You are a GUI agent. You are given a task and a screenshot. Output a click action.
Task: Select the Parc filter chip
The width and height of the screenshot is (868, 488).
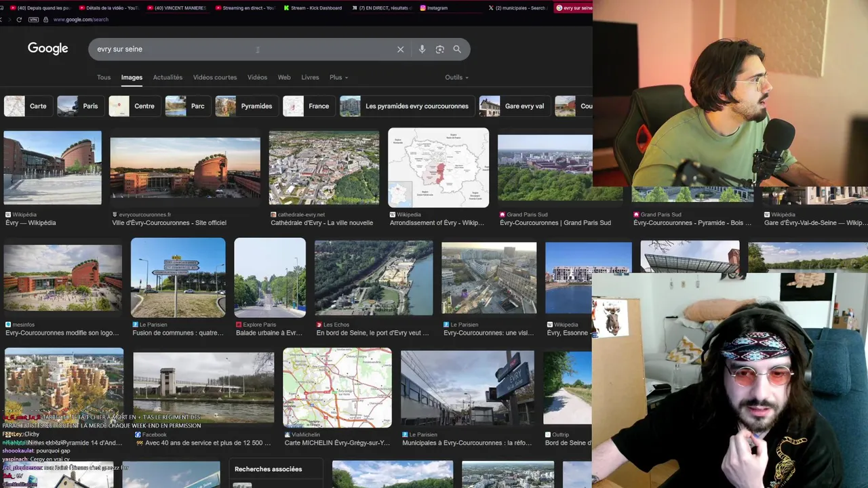click(187, 106)
